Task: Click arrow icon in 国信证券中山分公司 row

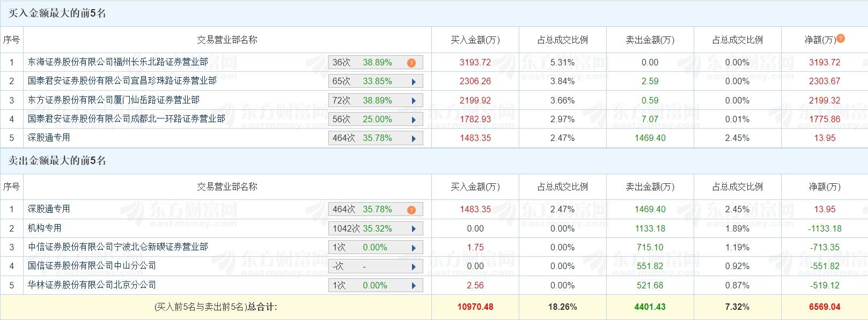Action: (414, 266)
